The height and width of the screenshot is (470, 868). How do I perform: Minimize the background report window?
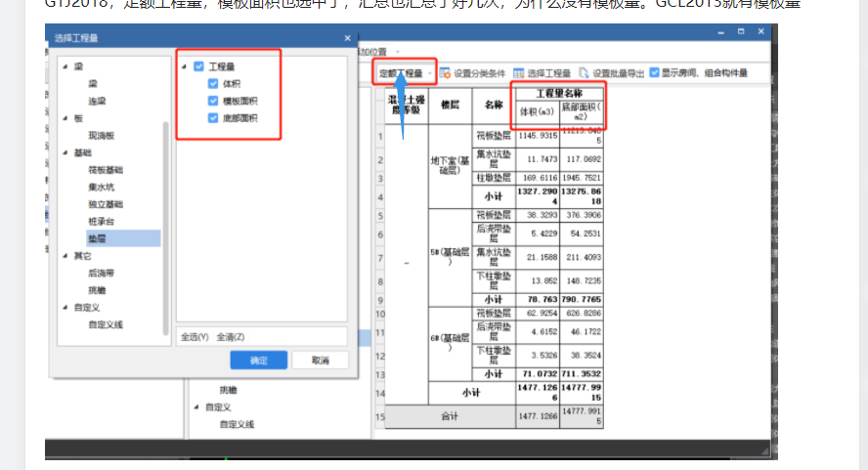tap(720, 32)
